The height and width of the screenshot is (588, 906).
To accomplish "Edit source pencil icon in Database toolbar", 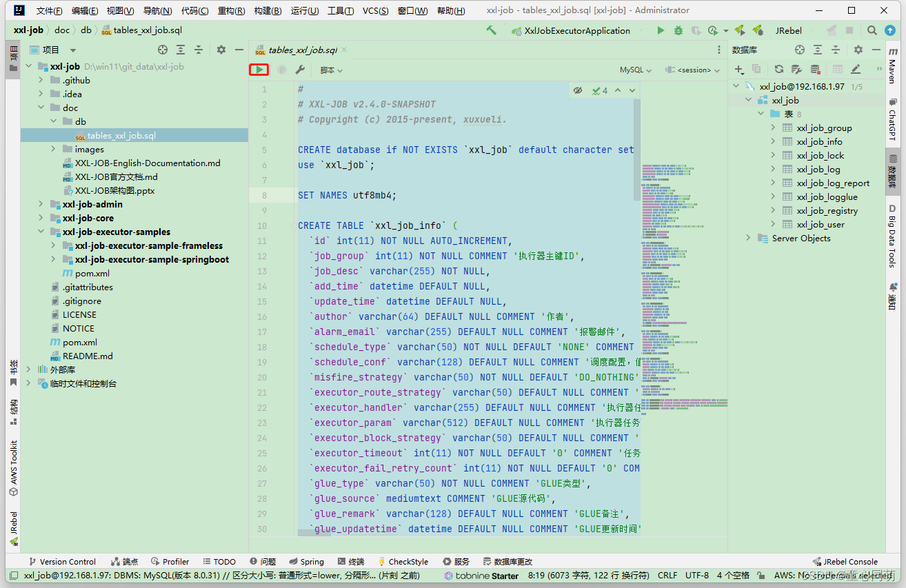I will (856, 70).
